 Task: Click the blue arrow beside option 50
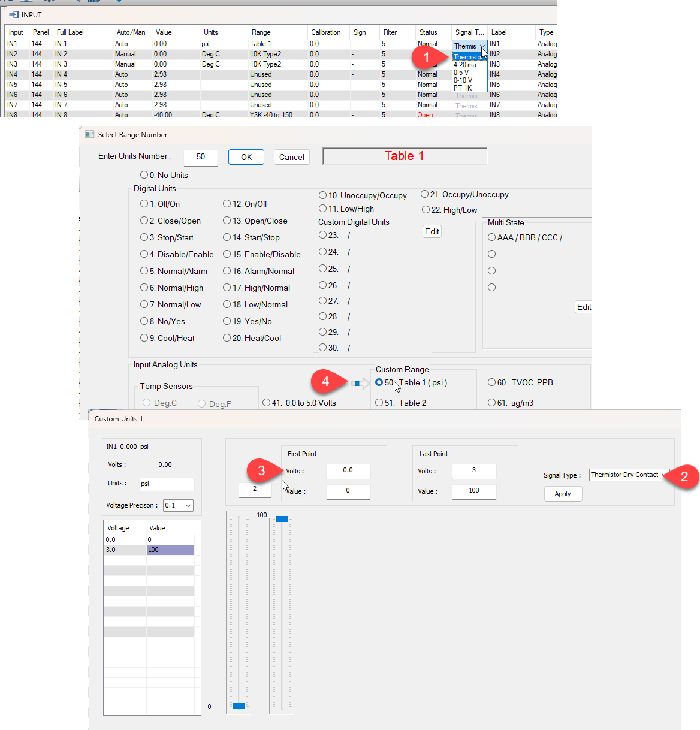(x=361, y=384)
